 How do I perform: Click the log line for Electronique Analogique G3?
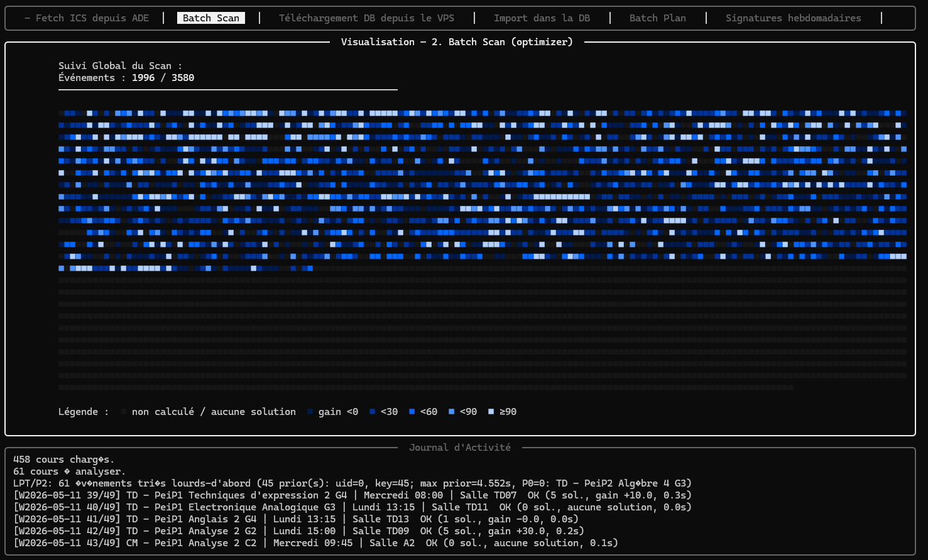click(352, 507)
